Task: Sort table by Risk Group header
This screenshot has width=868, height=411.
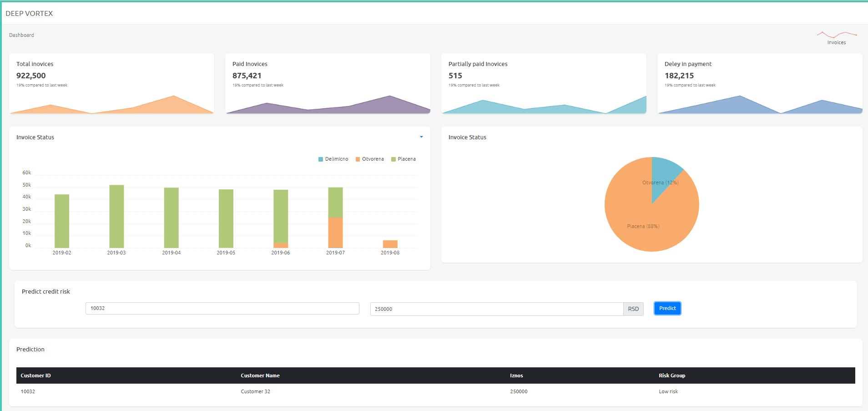Action: click(671, 375)
